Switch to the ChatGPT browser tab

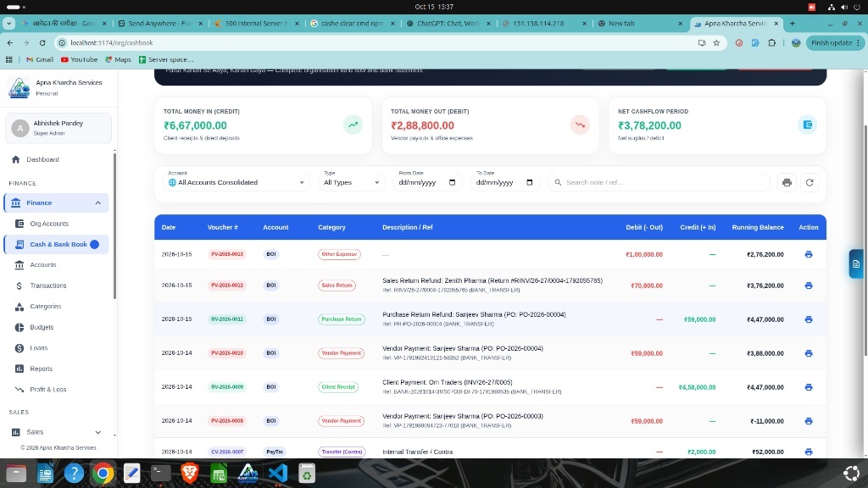[448, 23]
